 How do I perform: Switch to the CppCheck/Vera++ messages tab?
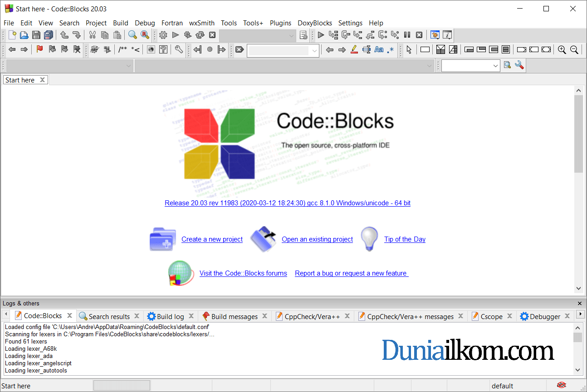tap(410, 316)
